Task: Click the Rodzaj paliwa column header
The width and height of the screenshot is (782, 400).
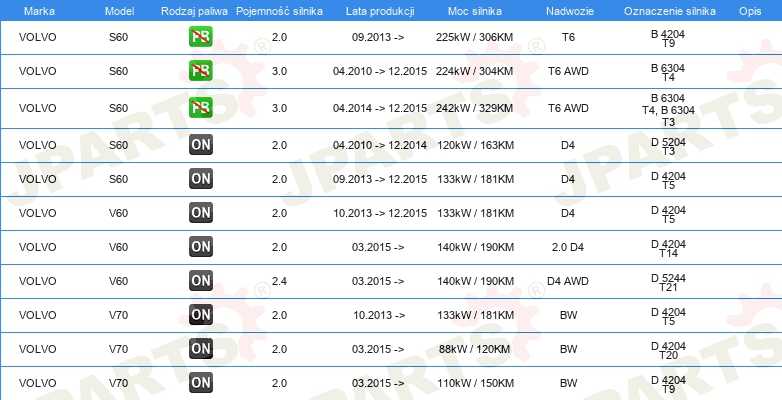Action: pyautogui.click(x=195, y=11)
